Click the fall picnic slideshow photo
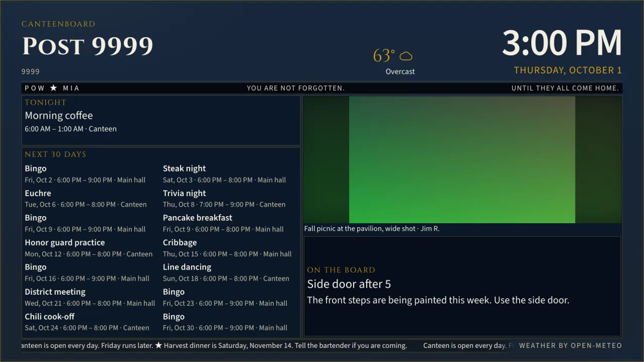The image size is (644, 362). coord(462,159)
